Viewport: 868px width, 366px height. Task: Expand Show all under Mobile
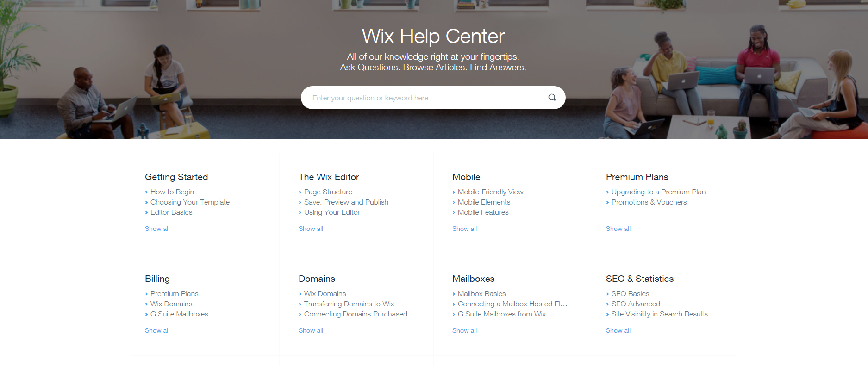click(465, 229)
